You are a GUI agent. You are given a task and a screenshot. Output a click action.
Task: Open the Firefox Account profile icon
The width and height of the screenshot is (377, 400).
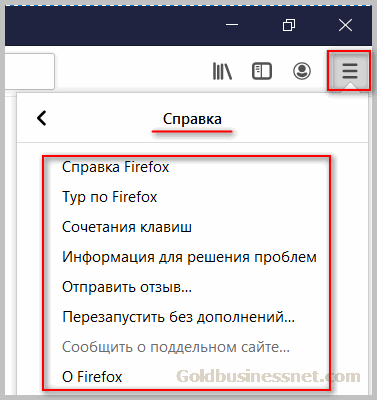click(x=302, y=71)
